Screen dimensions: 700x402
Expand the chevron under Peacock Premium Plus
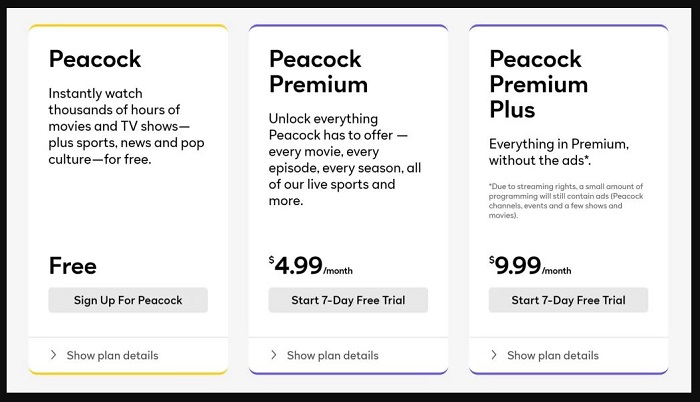(x=494, y=355)
